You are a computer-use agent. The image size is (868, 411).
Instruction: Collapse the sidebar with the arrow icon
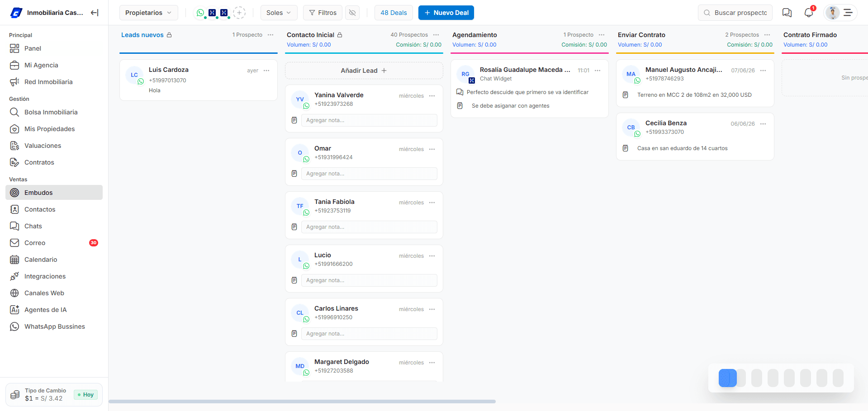(x=95, y=13)
